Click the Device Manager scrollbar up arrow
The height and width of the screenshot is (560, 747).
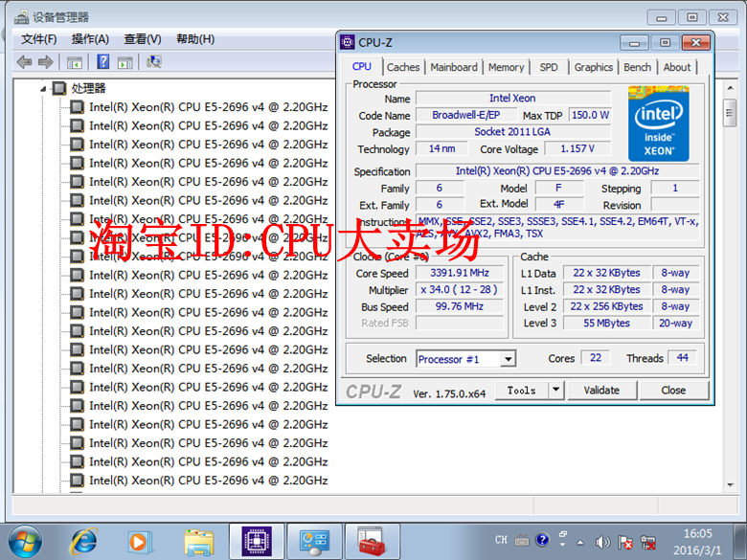[x=730, y=88]
